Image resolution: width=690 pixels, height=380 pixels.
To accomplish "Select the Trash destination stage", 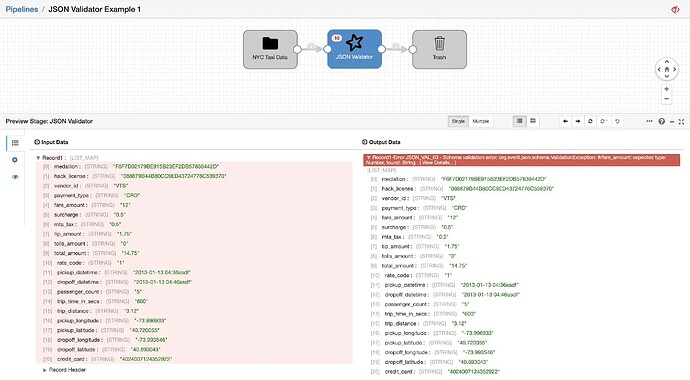I will (439, 49).
